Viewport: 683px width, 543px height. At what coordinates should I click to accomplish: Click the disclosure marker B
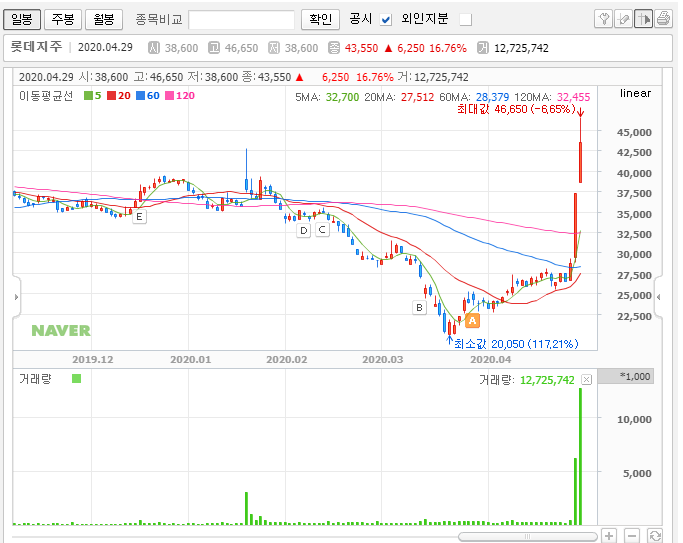pos(419,307)
